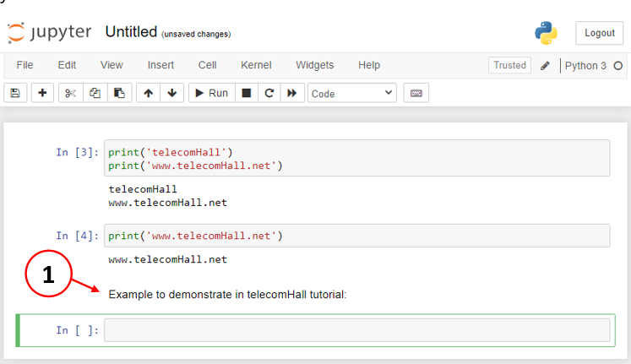Toggle the Trusted notebook indicator
631x364 pixels.
tap(509, 65)
